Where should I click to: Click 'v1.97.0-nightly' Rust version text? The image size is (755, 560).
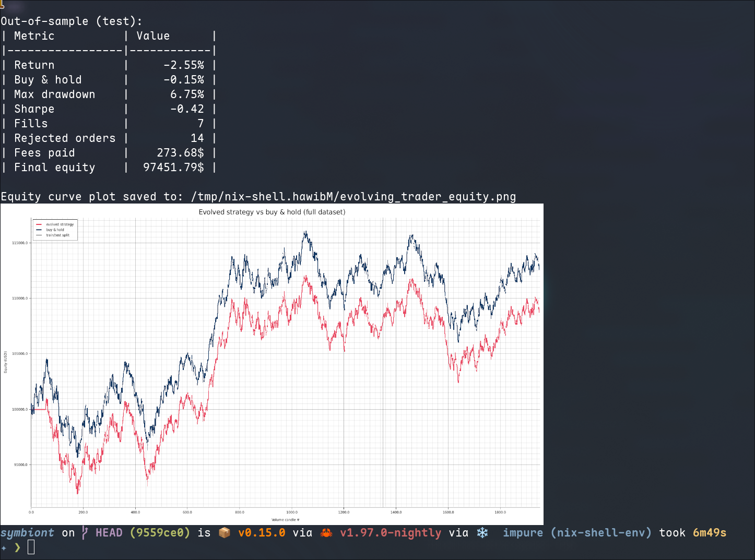391,533
